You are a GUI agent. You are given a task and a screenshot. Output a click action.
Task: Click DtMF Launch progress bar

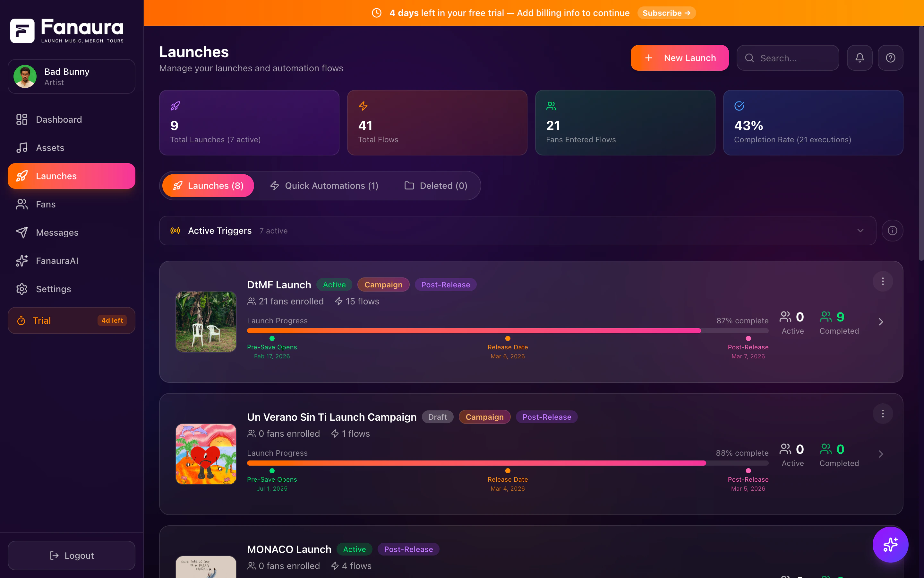(x=508, y=331)
